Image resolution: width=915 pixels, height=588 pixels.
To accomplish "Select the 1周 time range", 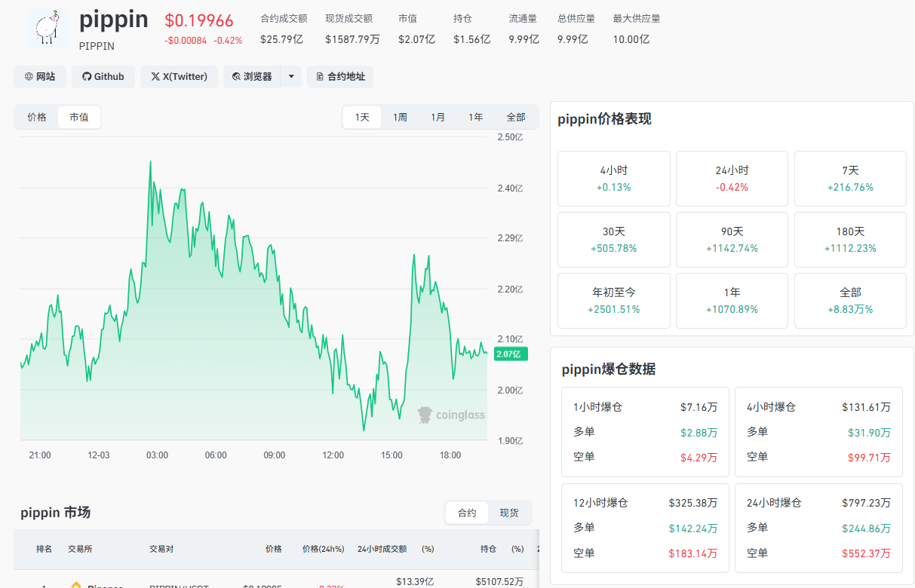I will click(400, 117).
